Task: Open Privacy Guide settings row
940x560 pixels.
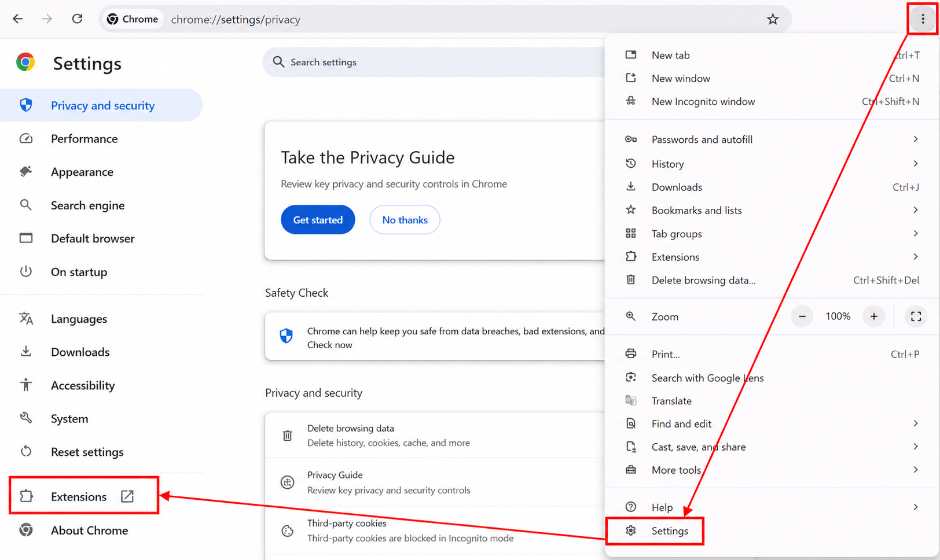Action: point(435,482)
